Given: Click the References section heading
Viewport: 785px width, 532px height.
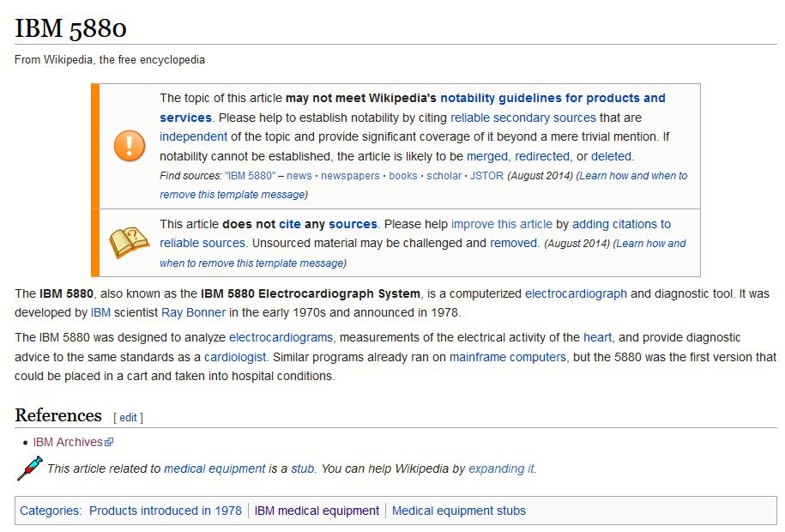Looking at the screenshot, I should (x=58, y=415).
